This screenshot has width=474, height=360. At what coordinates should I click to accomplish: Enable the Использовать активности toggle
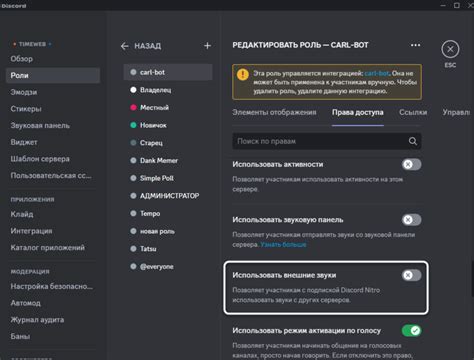tap(411, 164)
